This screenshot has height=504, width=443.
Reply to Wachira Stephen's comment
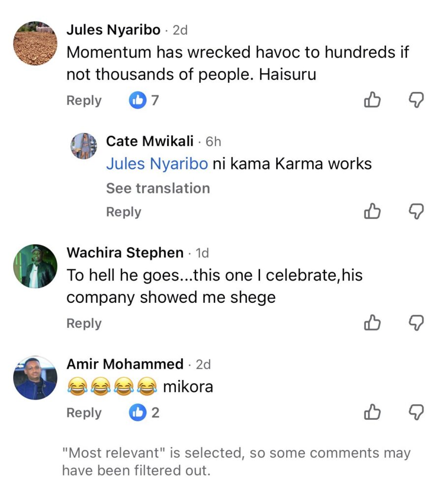[84, 323]
